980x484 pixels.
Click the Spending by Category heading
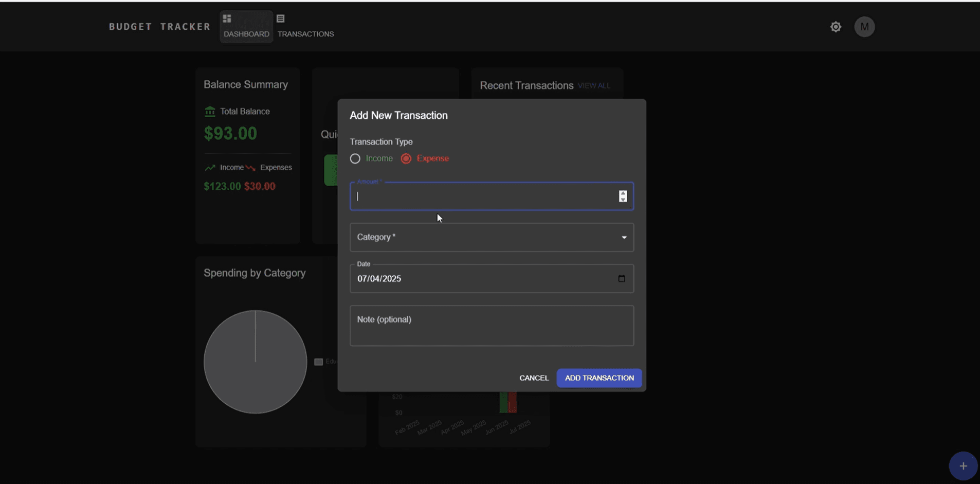click(x=255, y=273)
